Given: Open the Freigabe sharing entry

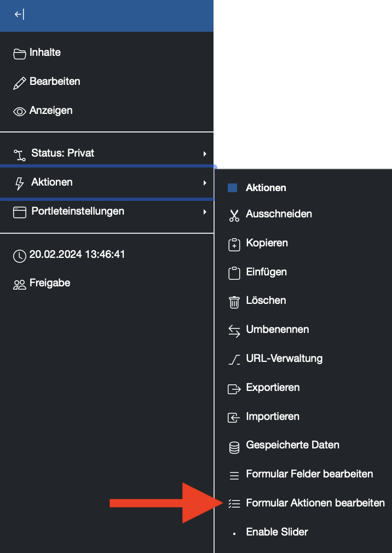Looking at the screenshot, I should pyautogui.click(x=50, y=283).
